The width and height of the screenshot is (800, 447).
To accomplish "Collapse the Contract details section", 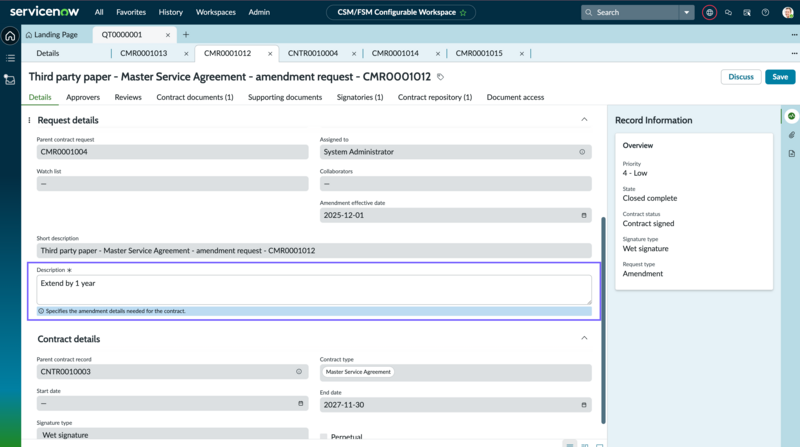I will coord(584,338).
